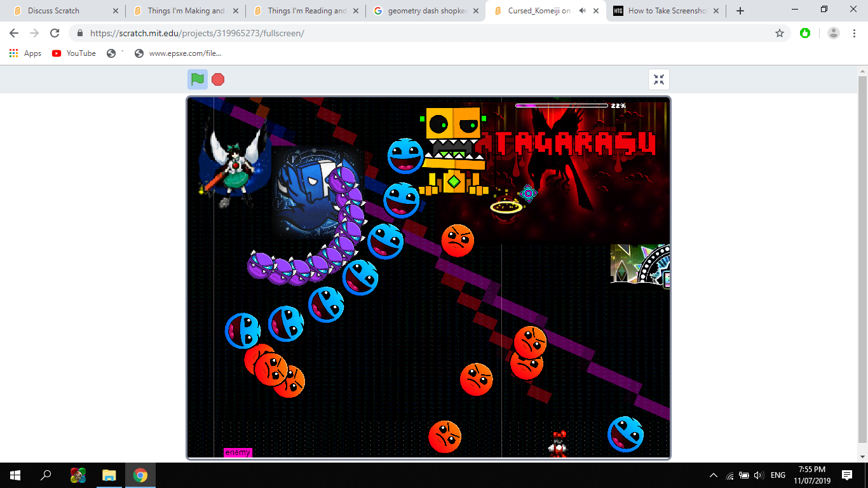Image resolution: width=868 pixels, height=488 pixels.
Task: Open the ENG language selector in taskbar
Action: [778, 475]
